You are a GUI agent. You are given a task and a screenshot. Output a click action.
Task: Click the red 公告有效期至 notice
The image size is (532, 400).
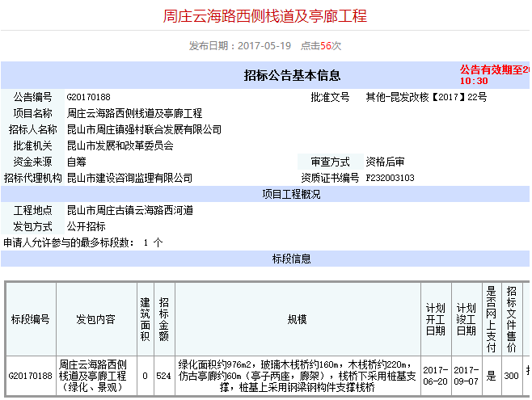click(x=494, y=75)
